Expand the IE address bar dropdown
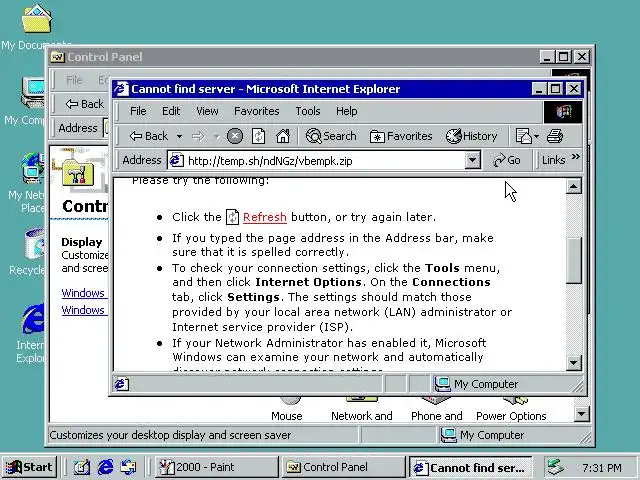Image resolution: width=640 pixels, height=480 pixels. click(x=472, y=160)
